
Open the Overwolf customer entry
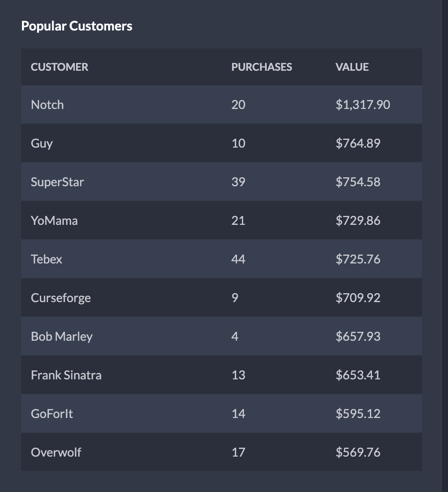pyautogui.click(x=56, y=452)
